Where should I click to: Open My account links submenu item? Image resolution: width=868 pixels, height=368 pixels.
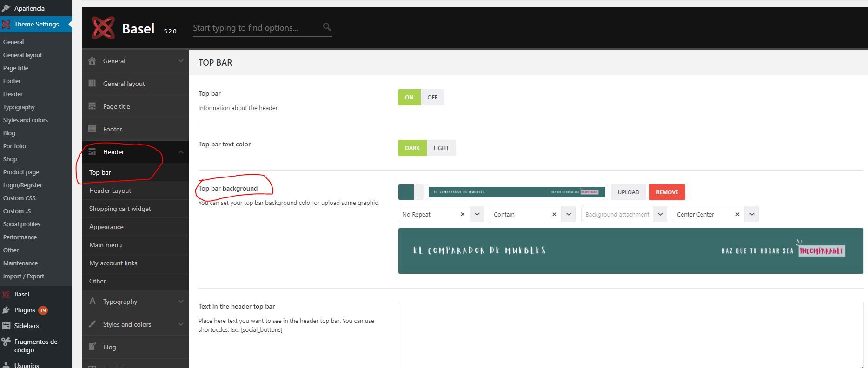click(136, 263)
